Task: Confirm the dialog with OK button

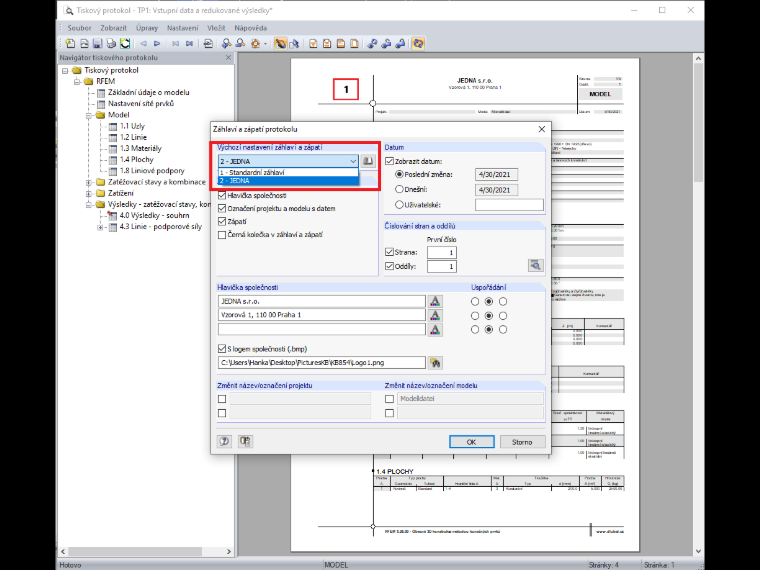Action: (x=472, y=442)
